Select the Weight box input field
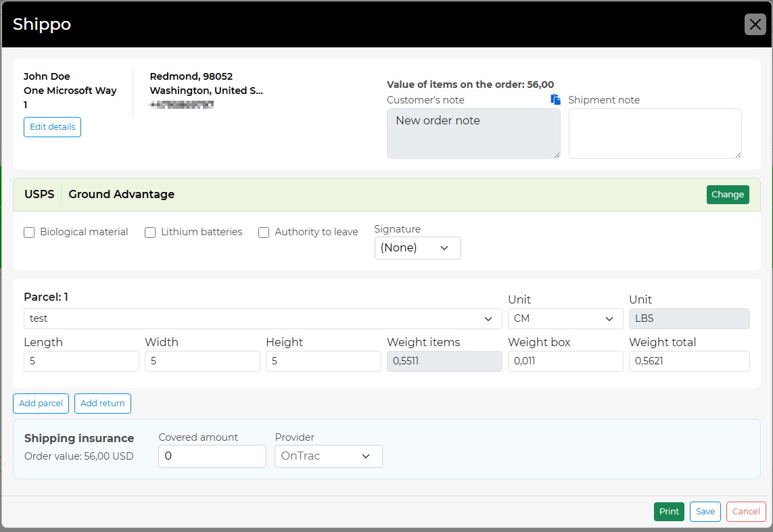Screen dimensions: 773x532 point(565,362)
